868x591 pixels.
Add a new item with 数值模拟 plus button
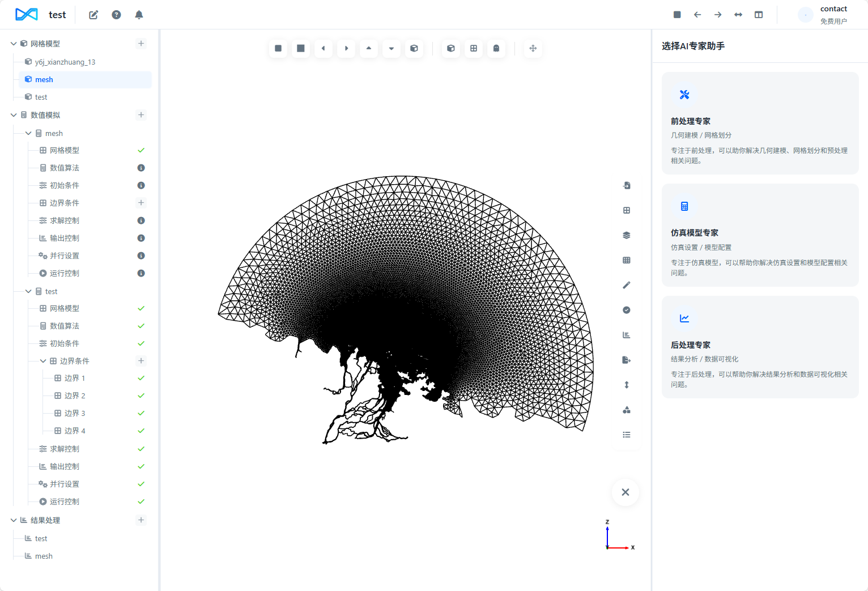click(141, 115)
